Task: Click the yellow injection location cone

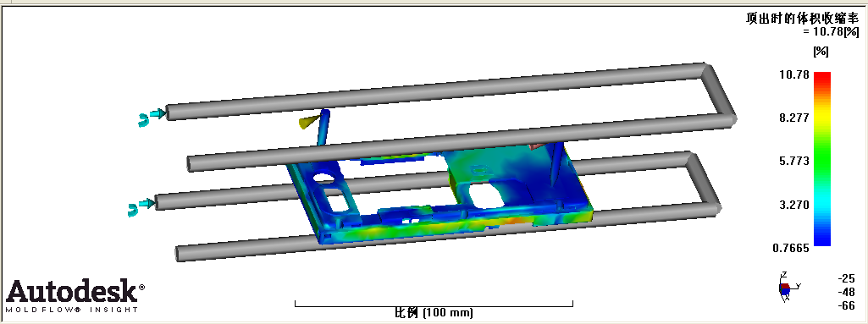Action: [x=309, y=122]
